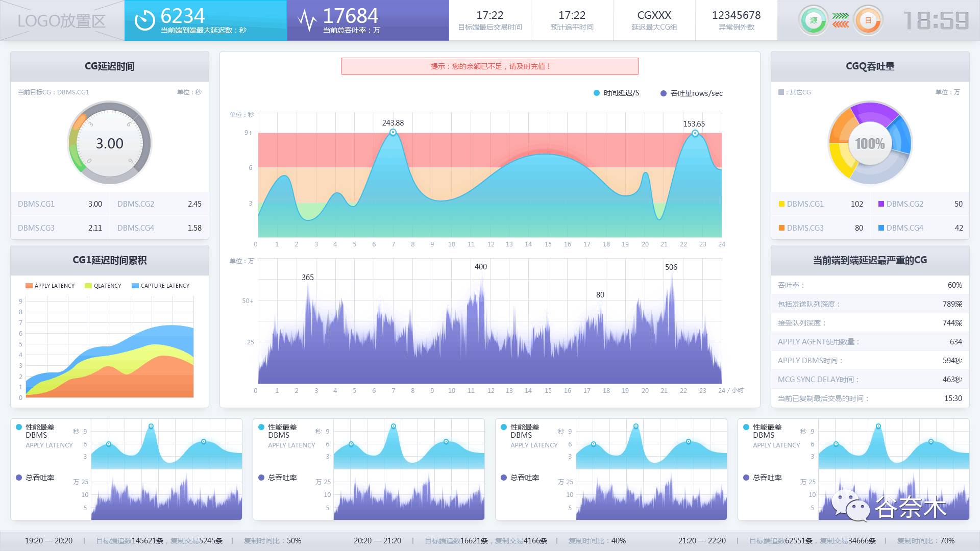The height and width of the screenshot is (551, 980).
Task: Click the 18:59 digital clock
Action: pyautogui.click(x=936, y=21)
